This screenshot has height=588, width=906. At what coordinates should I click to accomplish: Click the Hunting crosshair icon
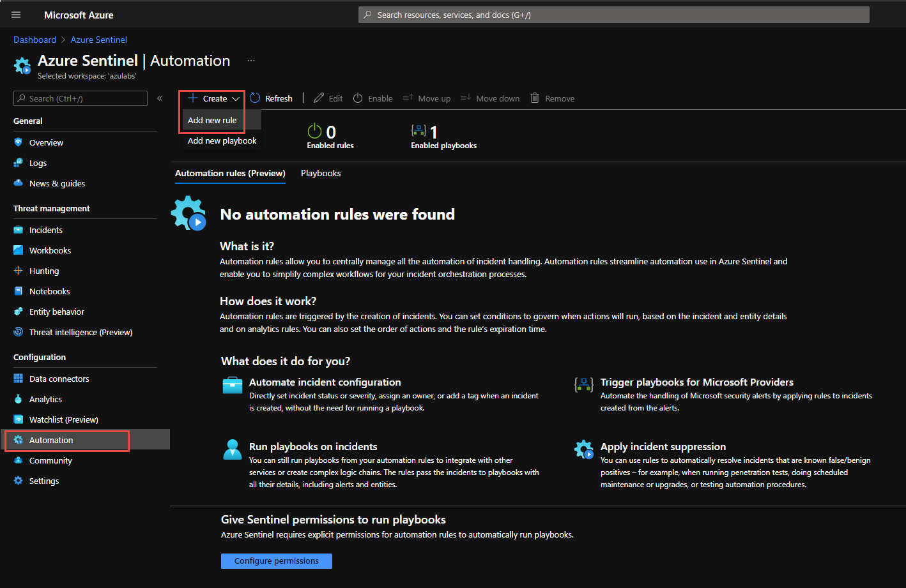click(x=18, y=271)
